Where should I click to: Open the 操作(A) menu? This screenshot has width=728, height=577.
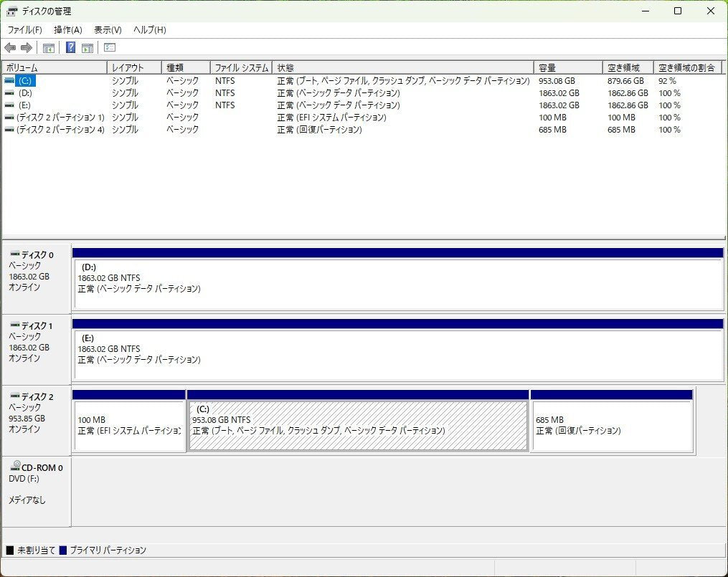click(68, 30)
